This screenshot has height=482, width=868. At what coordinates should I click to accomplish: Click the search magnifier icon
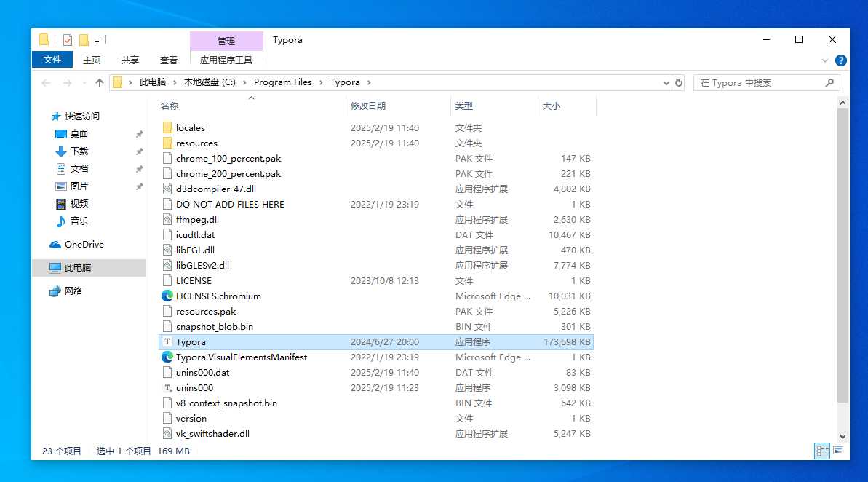[x=829, y=83]
